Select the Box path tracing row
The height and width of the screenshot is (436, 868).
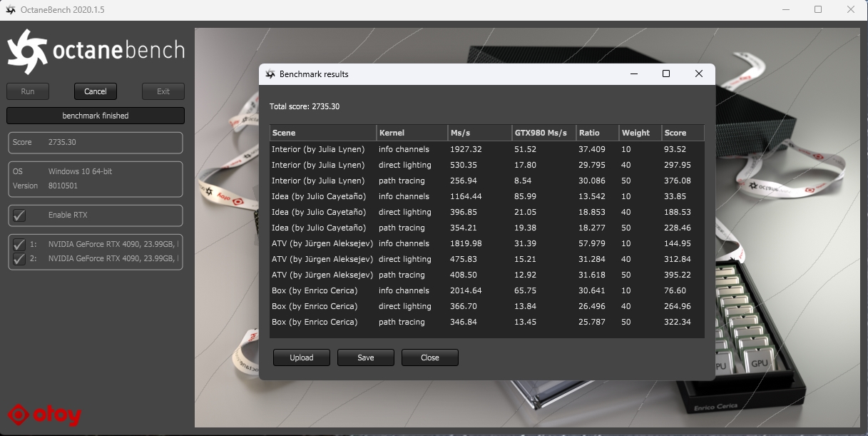click(487, 322)
